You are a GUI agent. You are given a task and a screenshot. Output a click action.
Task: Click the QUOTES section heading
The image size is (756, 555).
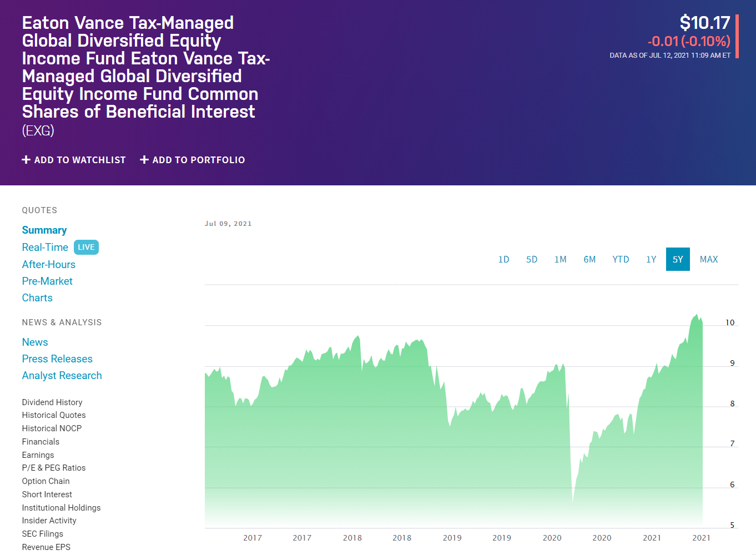[x=39, y=210]
